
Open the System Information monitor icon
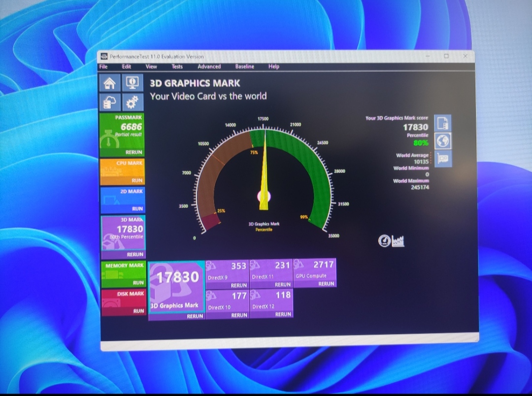tap(133, 82)
